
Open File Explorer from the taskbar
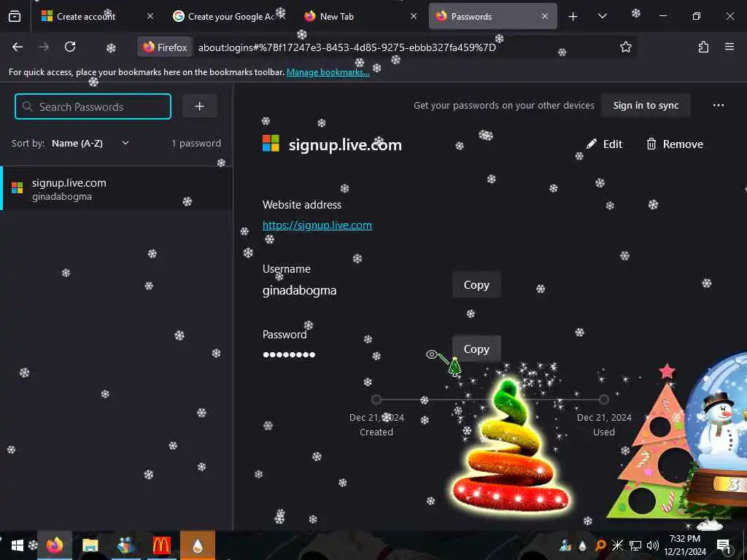click(x=90, y=545)
